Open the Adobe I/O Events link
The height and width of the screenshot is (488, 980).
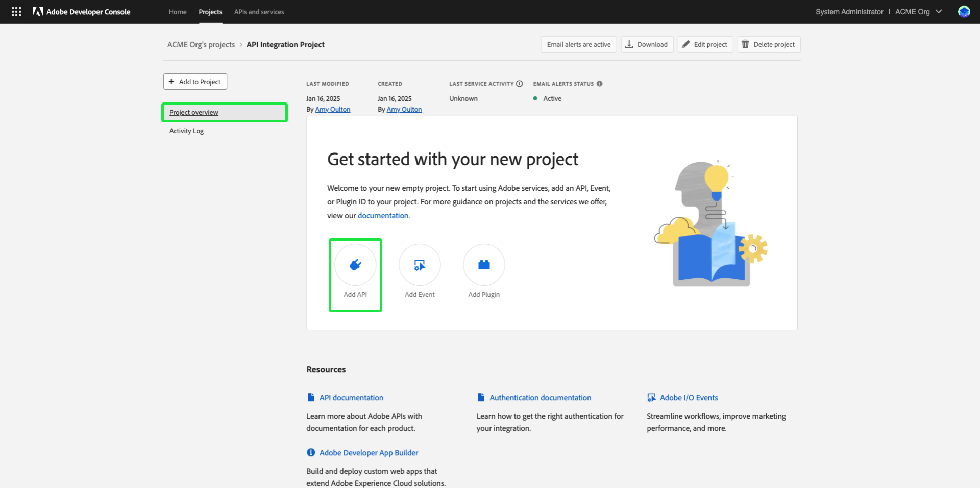(x=689, y=398)
